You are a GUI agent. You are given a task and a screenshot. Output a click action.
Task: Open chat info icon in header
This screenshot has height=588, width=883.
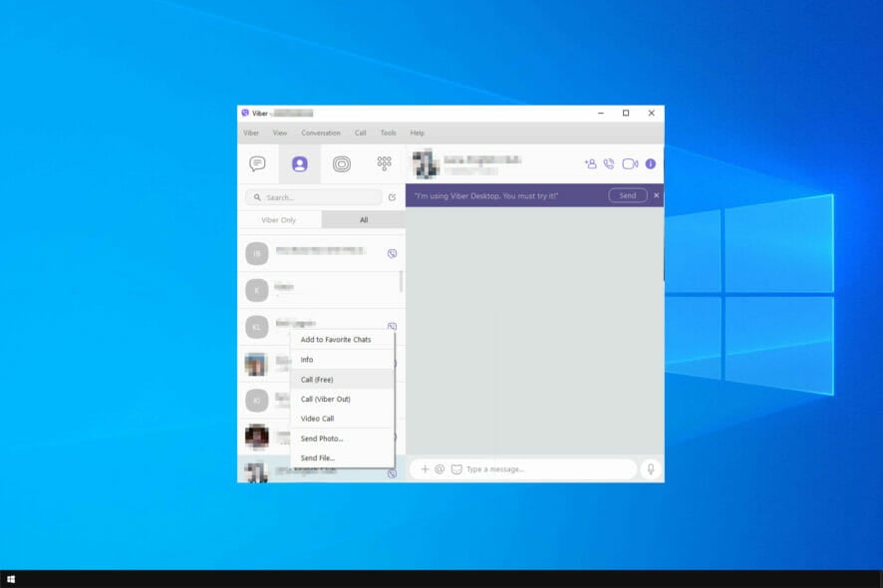click(651, 163)
